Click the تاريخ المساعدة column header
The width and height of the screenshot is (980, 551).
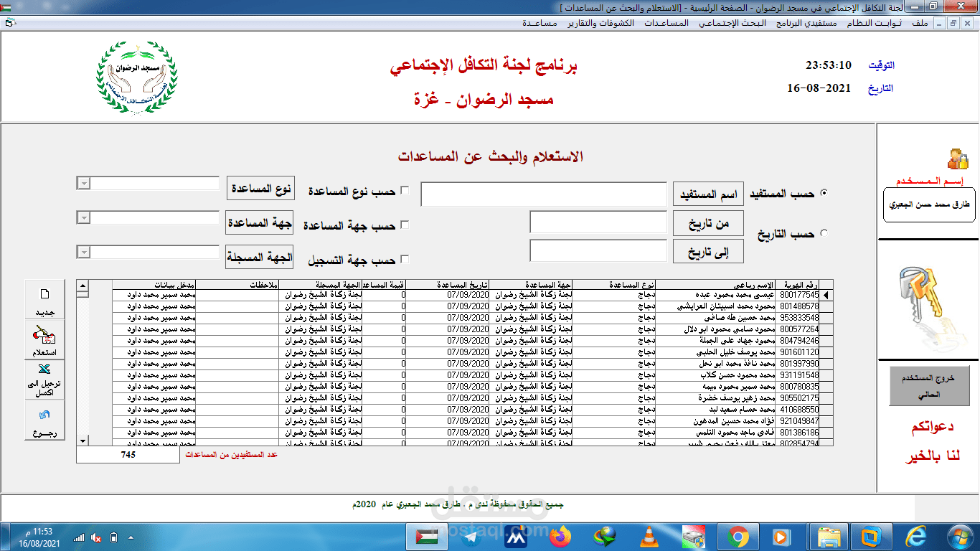point(448,285)
